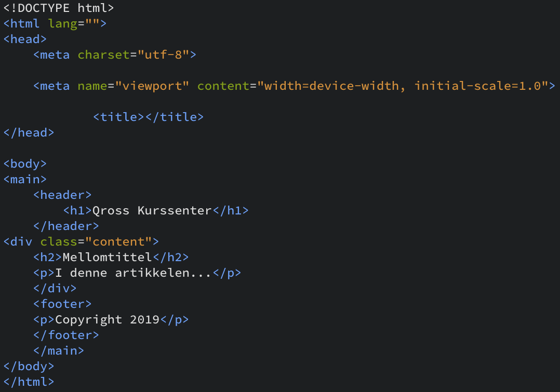Click the "viewport" name attribute value

click(149, 86)
